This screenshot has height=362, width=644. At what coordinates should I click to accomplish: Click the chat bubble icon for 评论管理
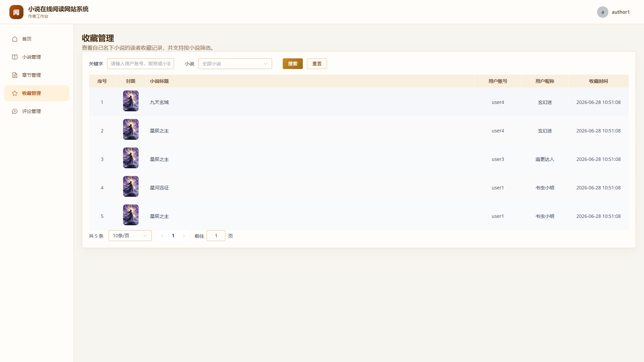[15, 111]
